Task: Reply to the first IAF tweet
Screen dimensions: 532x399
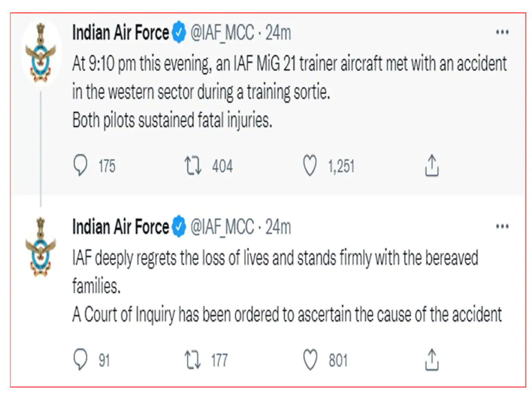Action: 80,165
